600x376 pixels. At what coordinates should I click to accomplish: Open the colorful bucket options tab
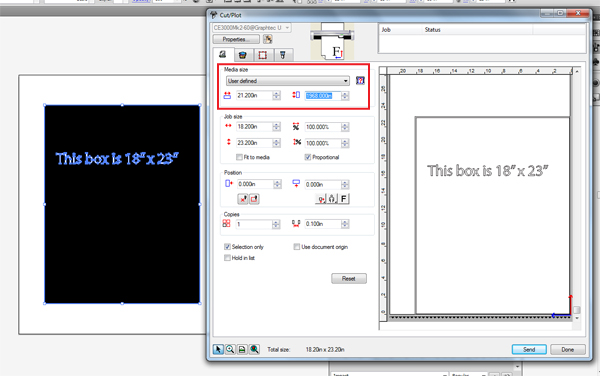point(242,55)
